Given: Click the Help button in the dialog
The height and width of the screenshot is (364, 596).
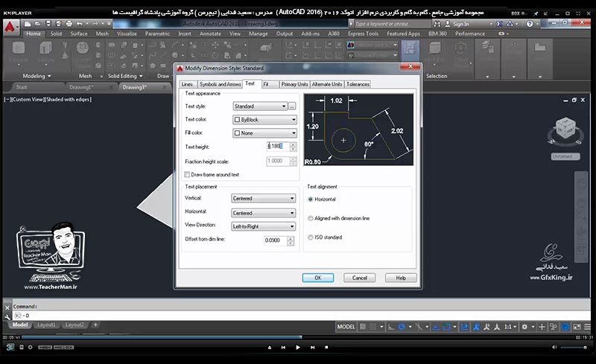Looking at the screenshot, I should (401, 278).
